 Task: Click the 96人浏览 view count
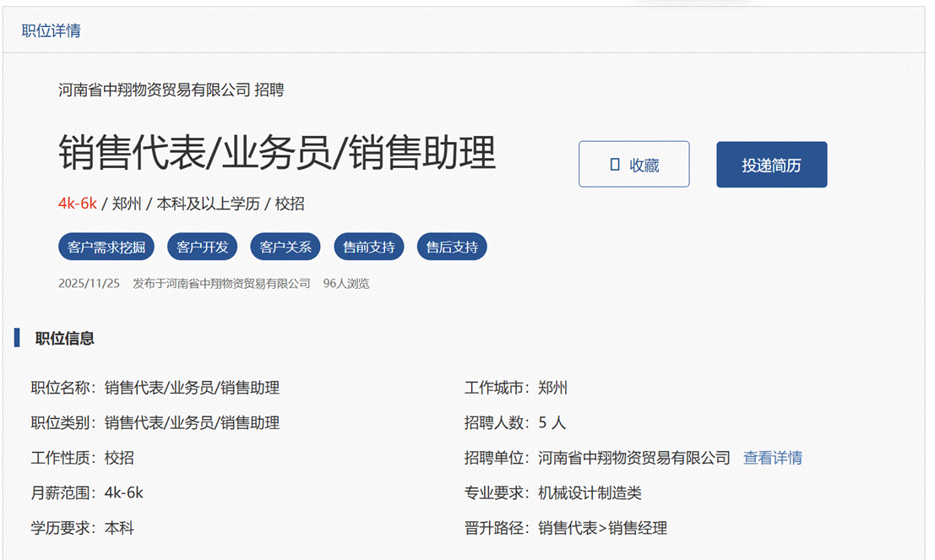click(x=346, y=284)
